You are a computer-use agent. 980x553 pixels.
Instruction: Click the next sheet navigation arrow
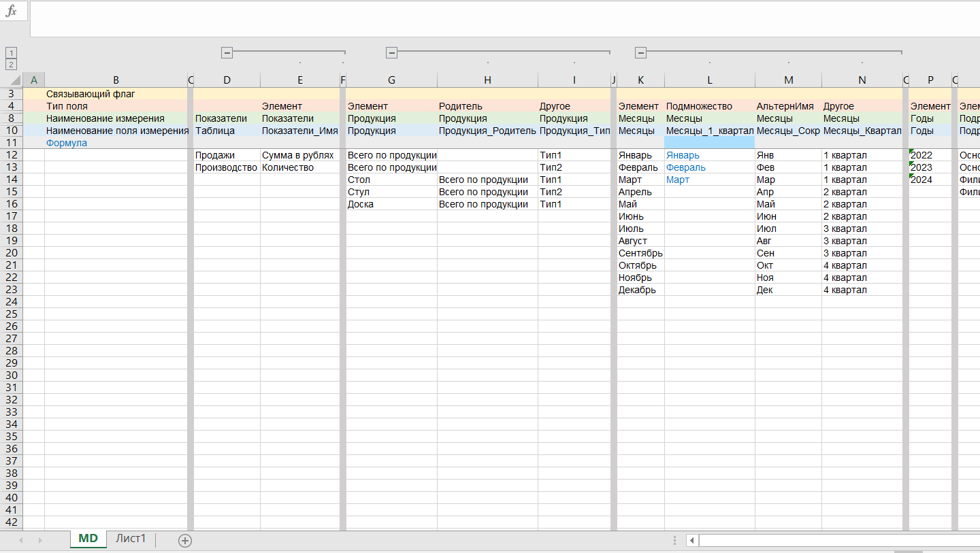pos(40,540)
